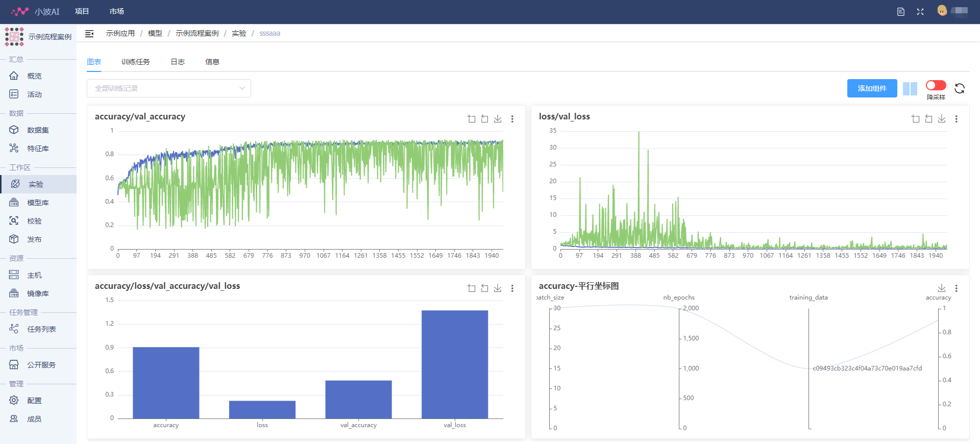
Task: Download the loss/val_loss chart
Action: (942, 118)
